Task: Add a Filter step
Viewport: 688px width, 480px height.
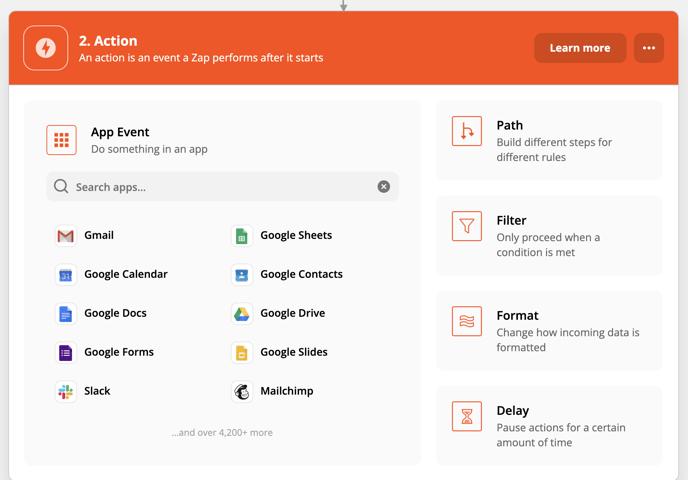Action: 549,236
